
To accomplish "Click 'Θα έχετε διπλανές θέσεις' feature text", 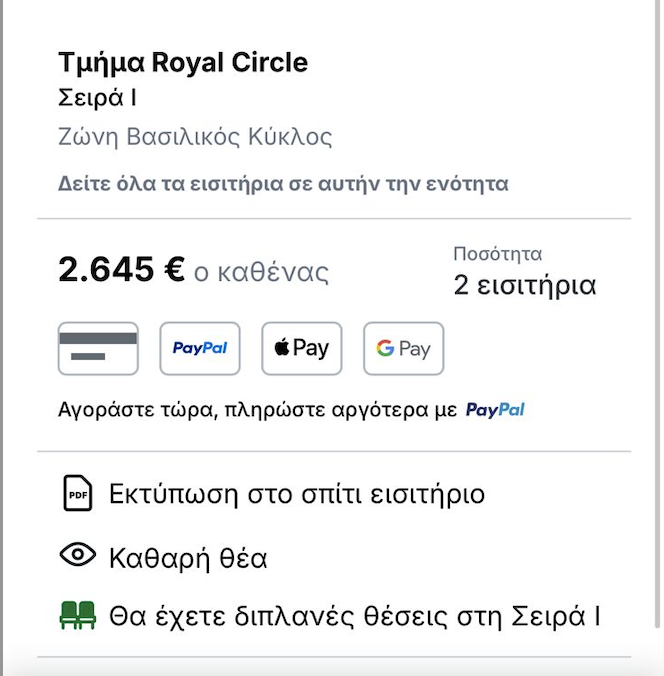I will (x=354, y=615).
